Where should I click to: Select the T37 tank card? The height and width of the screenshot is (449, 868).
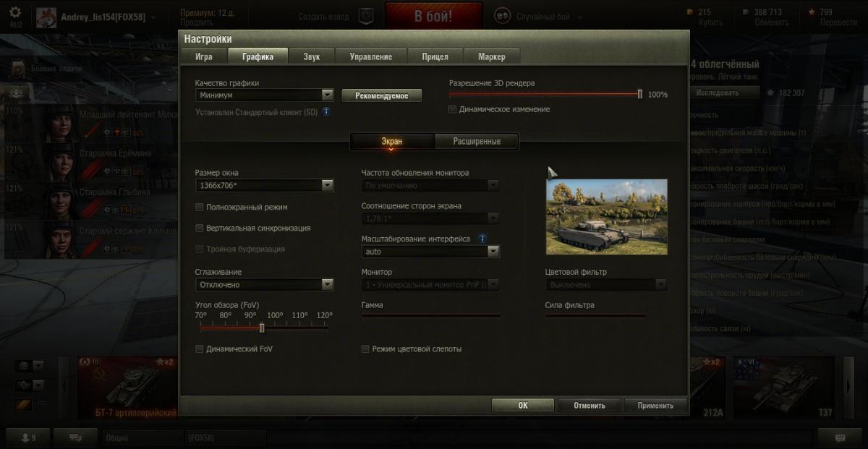point(786,387)
